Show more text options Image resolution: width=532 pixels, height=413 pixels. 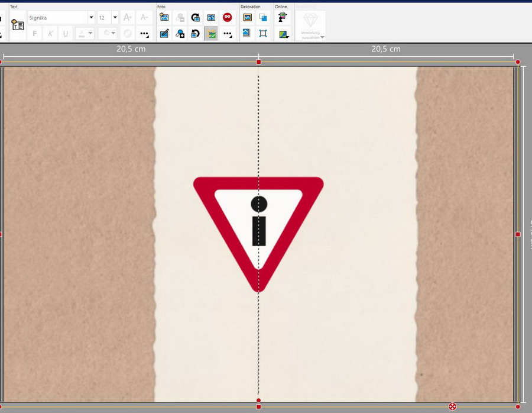tap(144, 34)
